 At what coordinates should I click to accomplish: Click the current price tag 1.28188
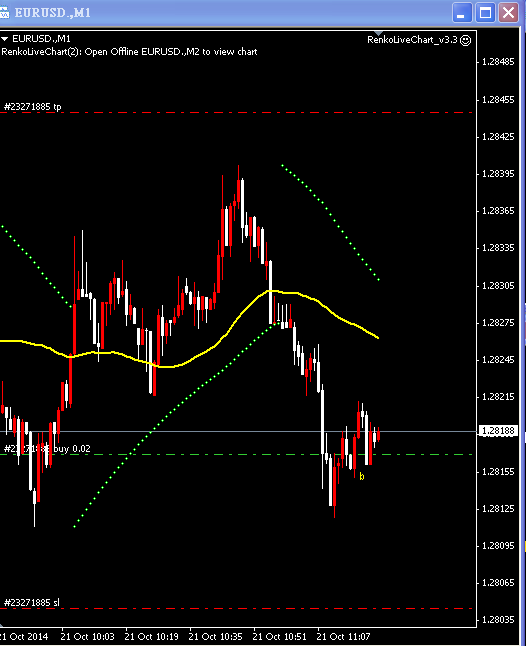[x=498, y=431]
